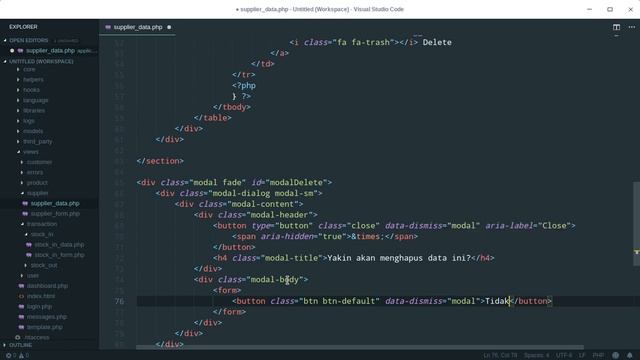640x360 pixels.
Task: Click the PHP icon beside login.php
Action: [x=21, y=307]
